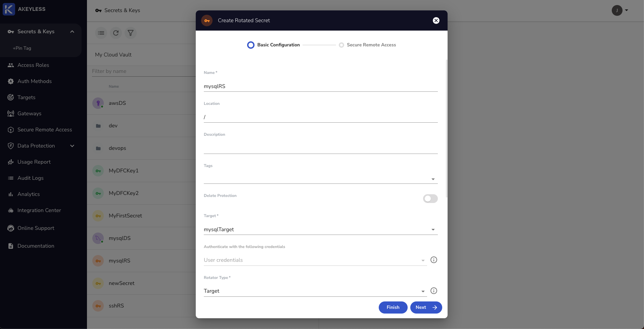This screenshot has width=644, height=329.
Task: Open the Rotator Type dropdown
Action: [x=315, y=291]
